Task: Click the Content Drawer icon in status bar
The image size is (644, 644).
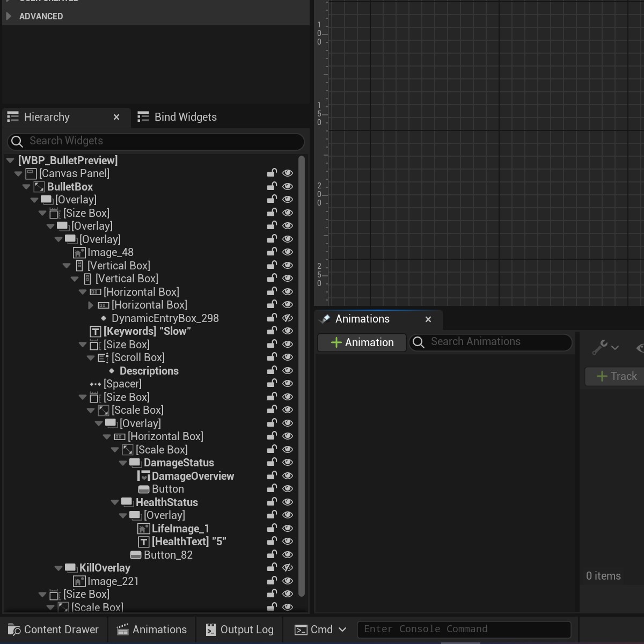Action: (x=14, y=630)
